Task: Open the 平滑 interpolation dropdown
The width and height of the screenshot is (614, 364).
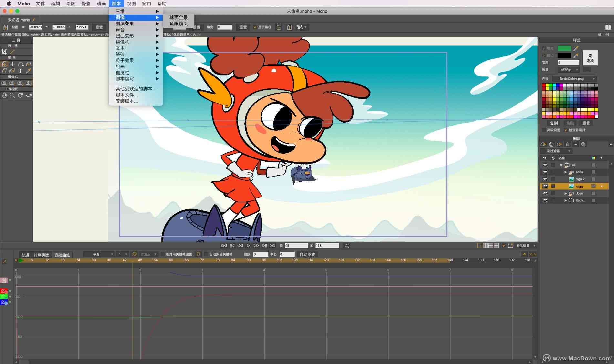Action: [x=99, y=254]
